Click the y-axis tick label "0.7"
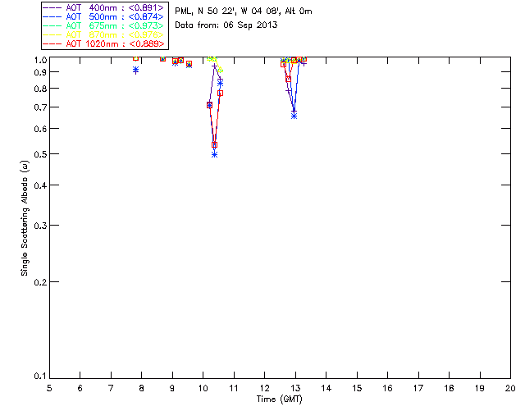The image size is (525, 420). click(40, 107)
